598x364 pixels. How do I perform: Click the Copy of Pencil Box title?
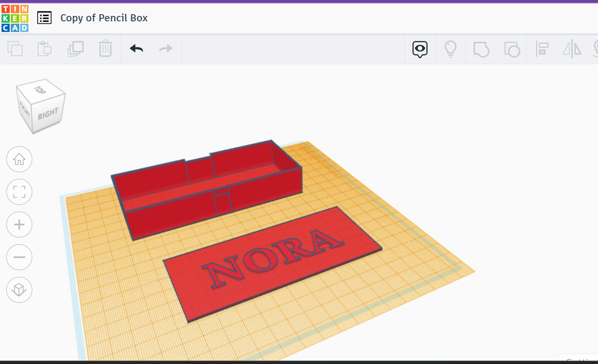coord(104,18)
